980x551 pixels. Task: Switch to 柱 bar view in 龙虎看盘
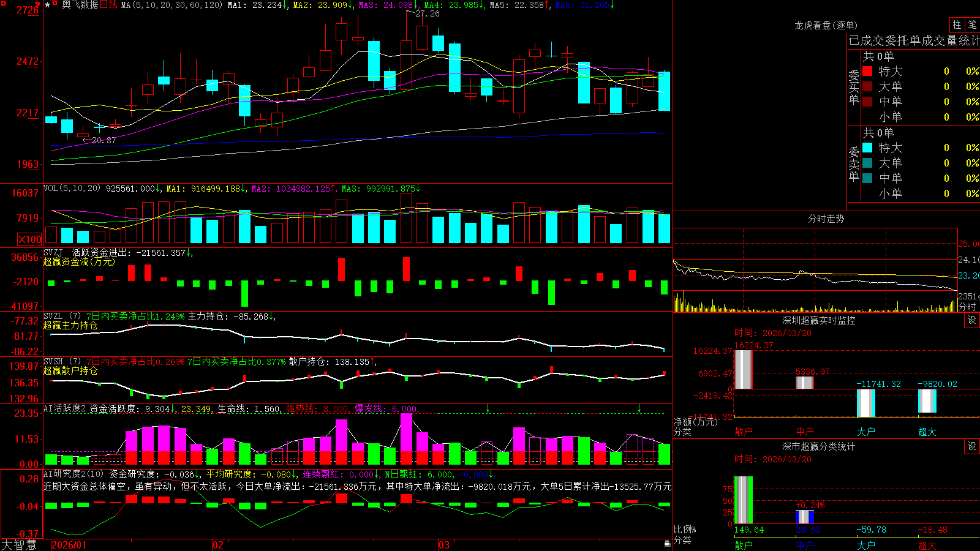pyautogui.click(x=957, y=24)
